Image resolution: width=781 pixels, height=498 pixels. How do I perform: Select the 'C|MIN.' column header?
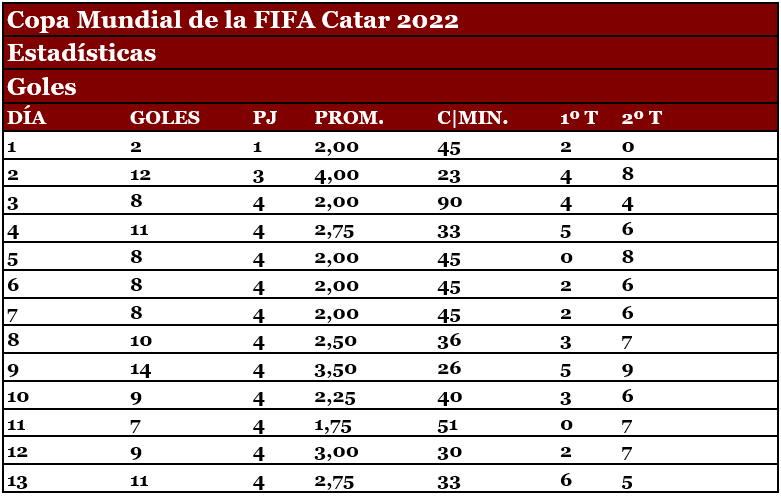[x=473, y=118]
